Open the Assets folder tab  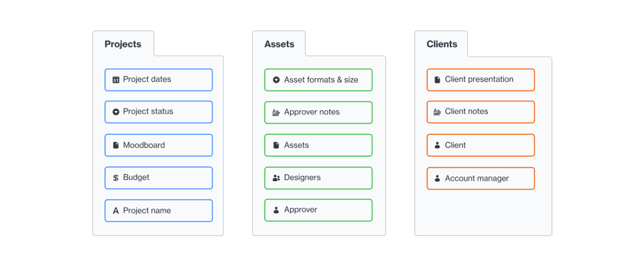(x=279, y=44)
